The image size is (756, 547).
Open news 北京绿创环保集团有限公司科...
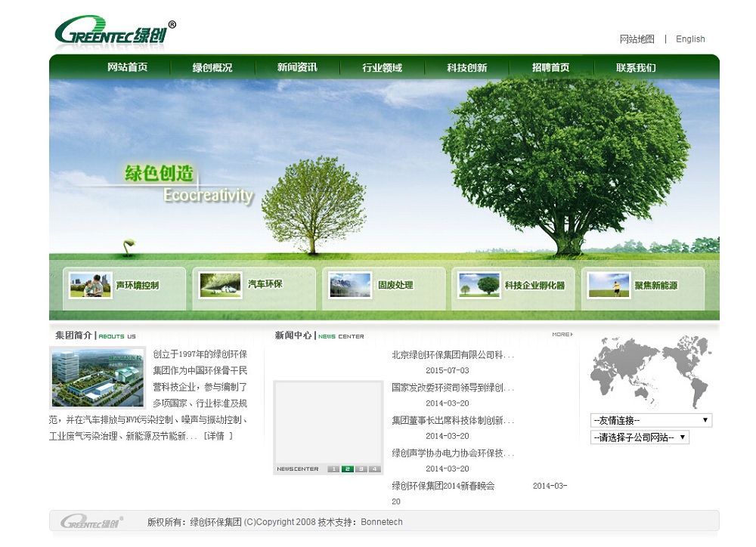click(453, 354)
